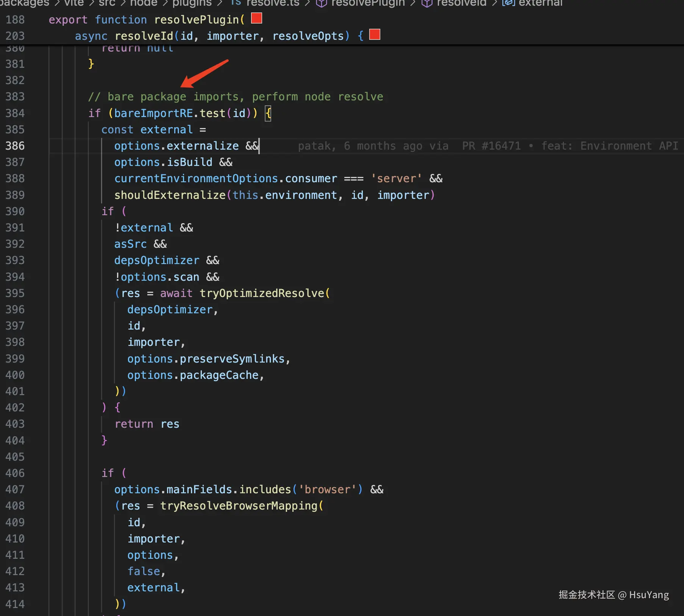Click 'importer,' argument on line 398

[x=157, y=342]
